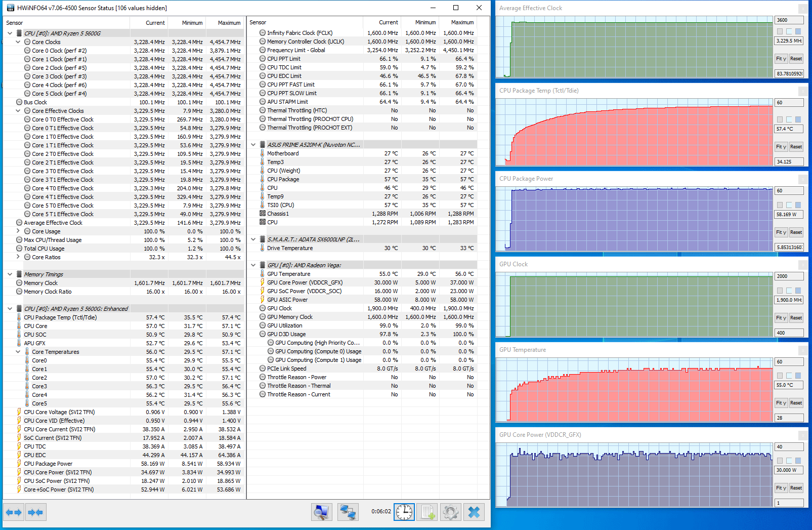Collapse the GPU [#0]: AMD Radeon Vega group
Screen dimensions: 812x530
253,265
